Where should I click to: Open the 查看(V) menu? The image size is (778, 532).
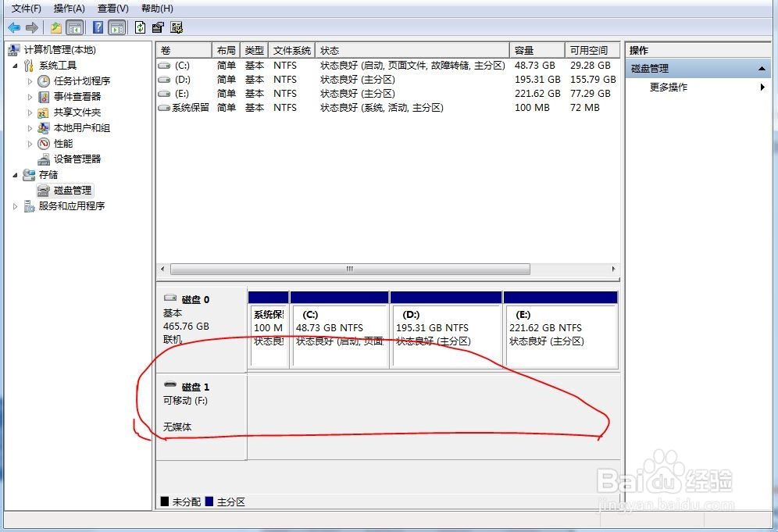112,9
